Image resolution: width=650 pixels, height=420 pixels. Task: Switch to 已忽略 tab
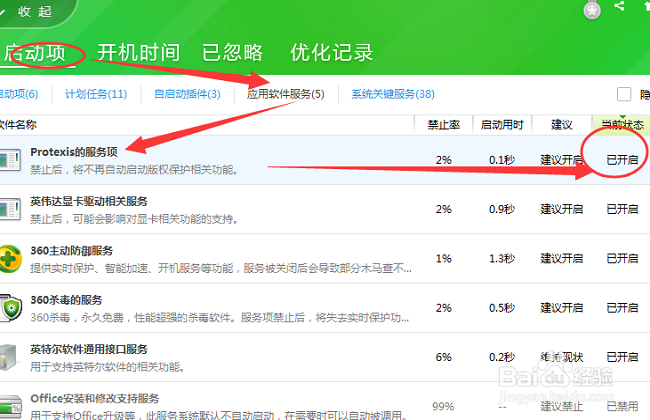232,53
